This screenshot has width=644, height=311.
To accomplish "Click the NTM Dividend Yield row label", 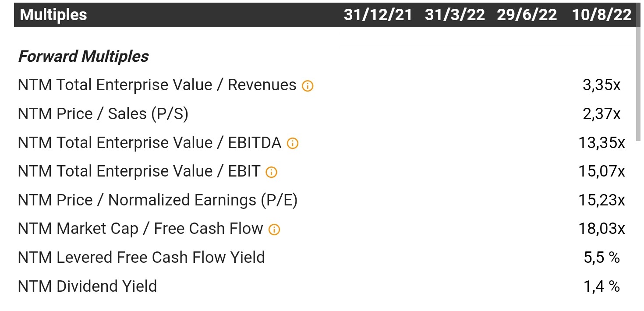I will coord(87,286).
